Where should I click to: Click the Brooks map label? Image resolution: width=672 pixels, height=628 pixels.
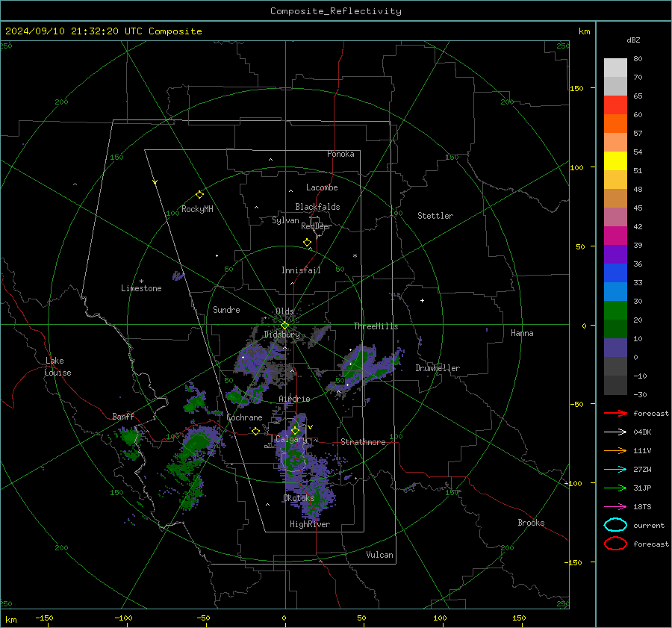(x=531, y=523)
